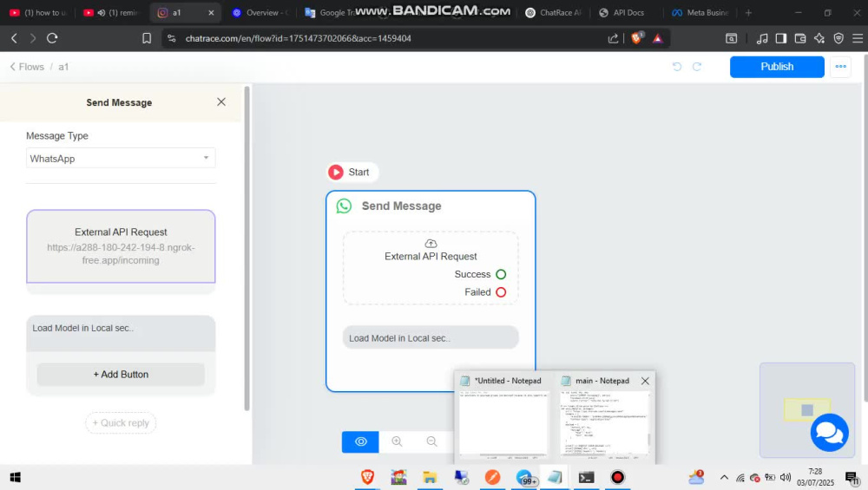
Task: Show hidden system tray icons chevron
Action: coord(724,477)
